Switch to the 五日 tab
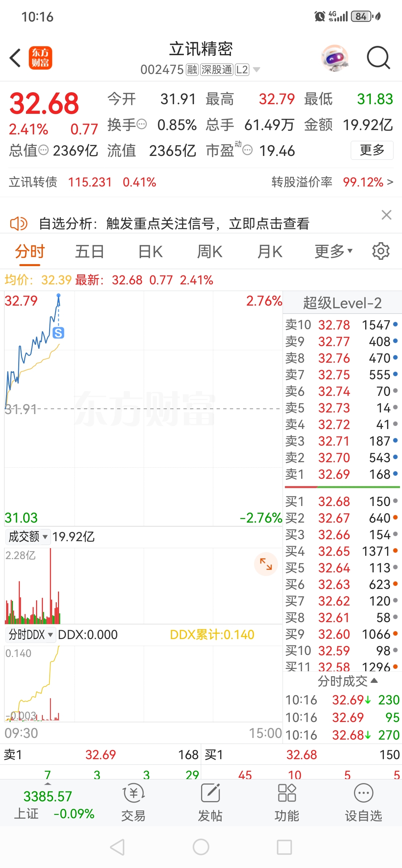 90,252
